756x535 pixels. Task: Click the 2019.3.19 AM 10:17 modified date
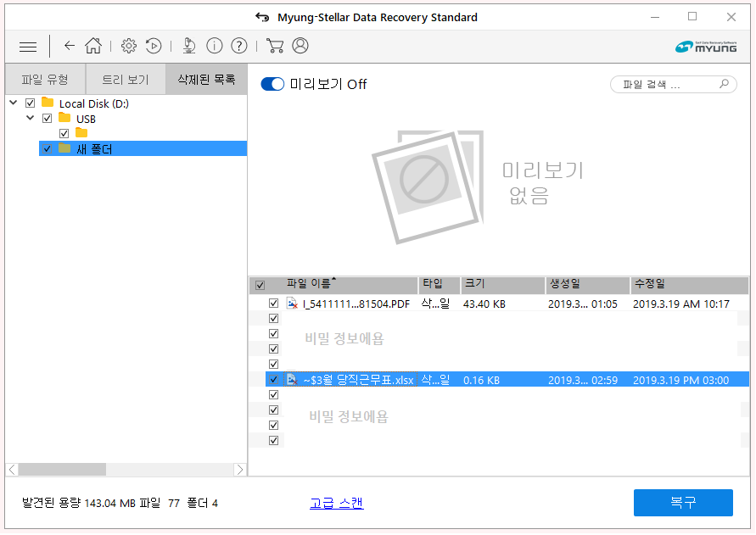(x=680, y=304)
